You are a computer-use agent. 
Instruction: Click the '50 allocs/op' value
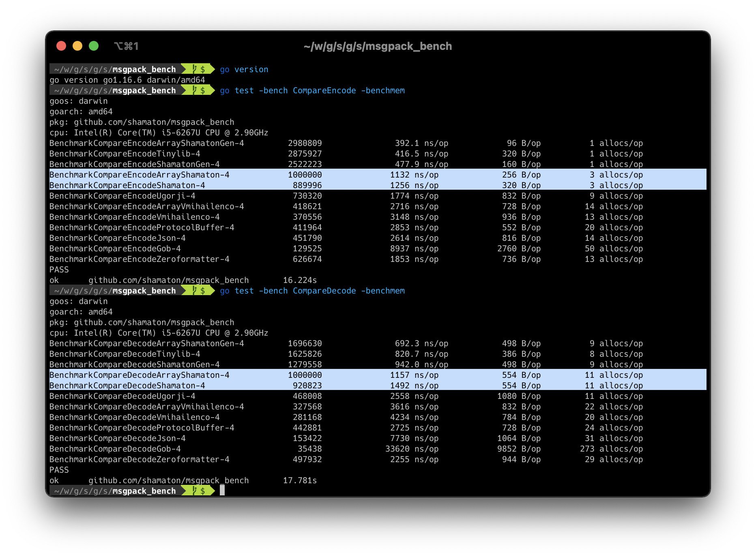[x=614, y=249]
